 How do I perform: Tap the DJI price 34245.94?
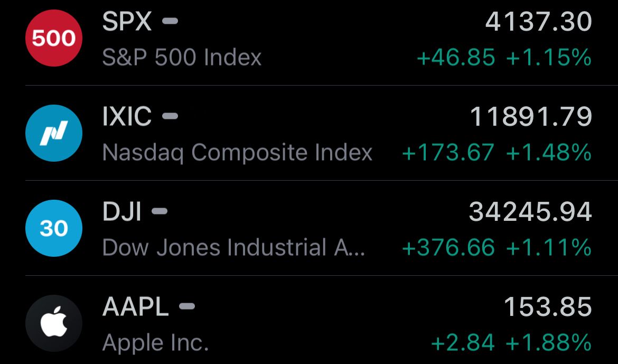(x=530, y=211)
